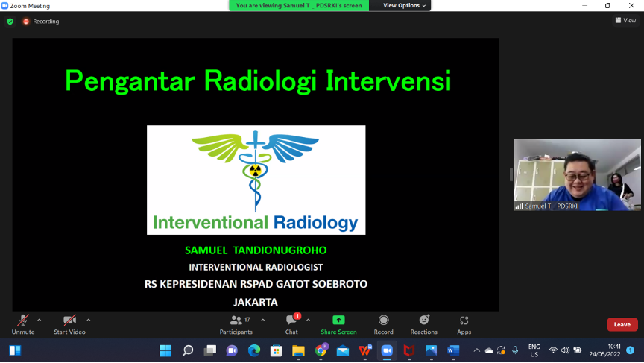Open File Explorer from taskbar
Viewport: 644px width, 363px height.
[299, 350]
